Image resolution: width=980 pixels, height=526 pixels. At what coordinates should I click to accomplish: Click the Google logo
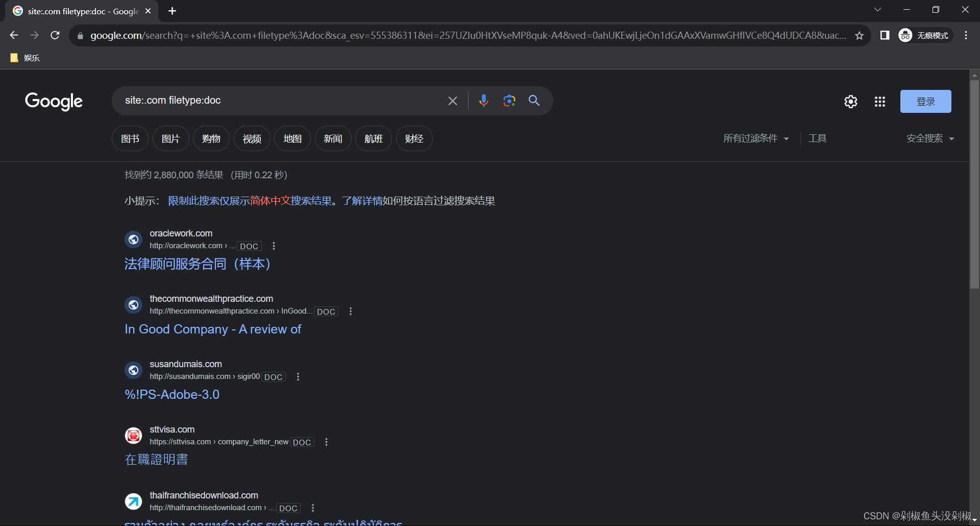point(54,101)
